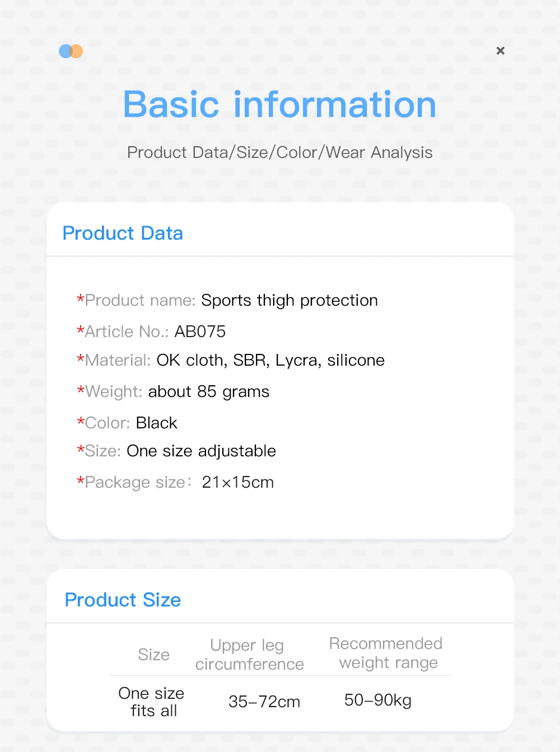Select the Product Size section heading
The height and width of the screenshot is (752, 560).
[x=123, y=600]
